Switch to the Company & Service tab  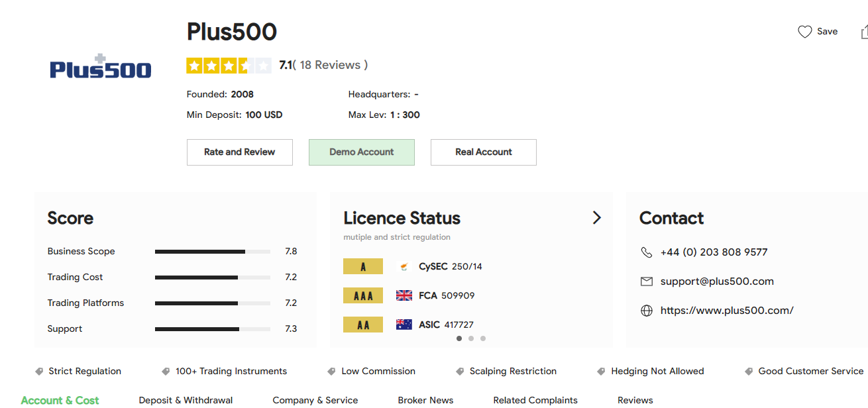pos(315,401)
